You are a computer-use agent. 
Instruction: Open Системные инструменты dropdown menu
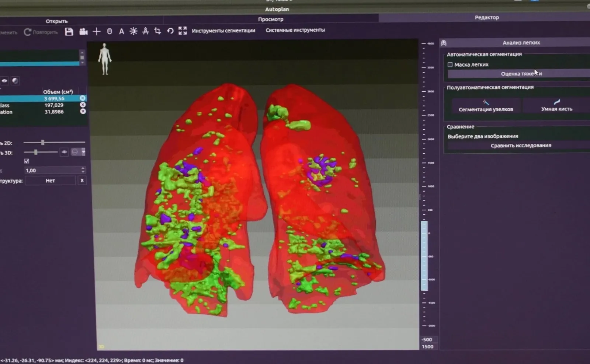[x=295, y=30]
